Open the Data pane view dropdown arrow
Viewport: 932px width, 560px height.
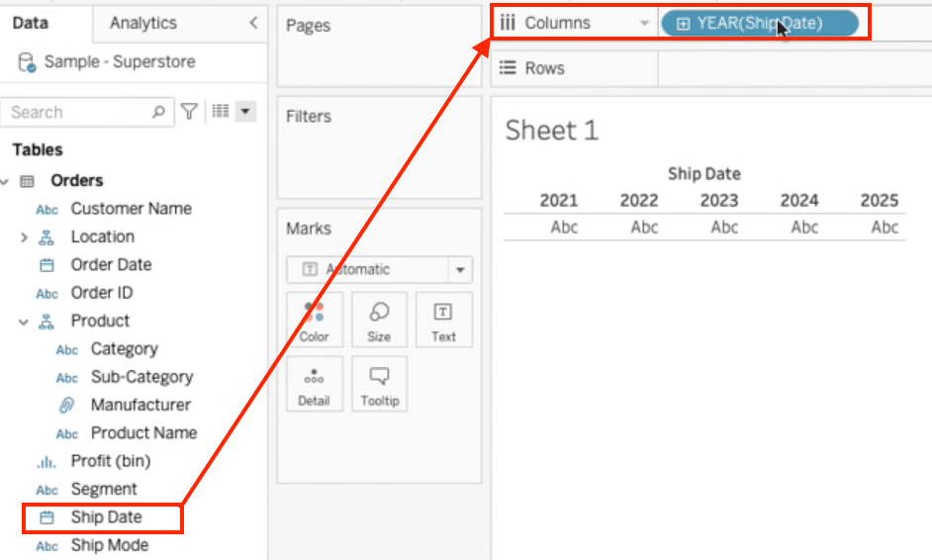(x=245, y=111)
